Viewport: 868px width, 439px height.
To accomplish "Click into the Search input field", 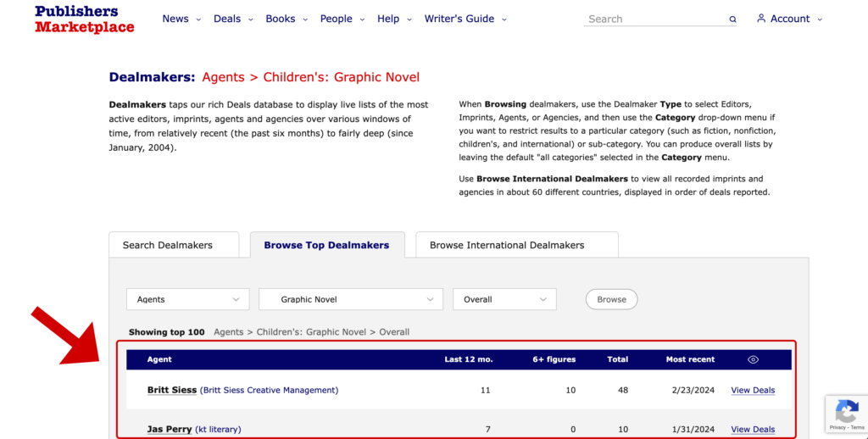I will (653, 19).
